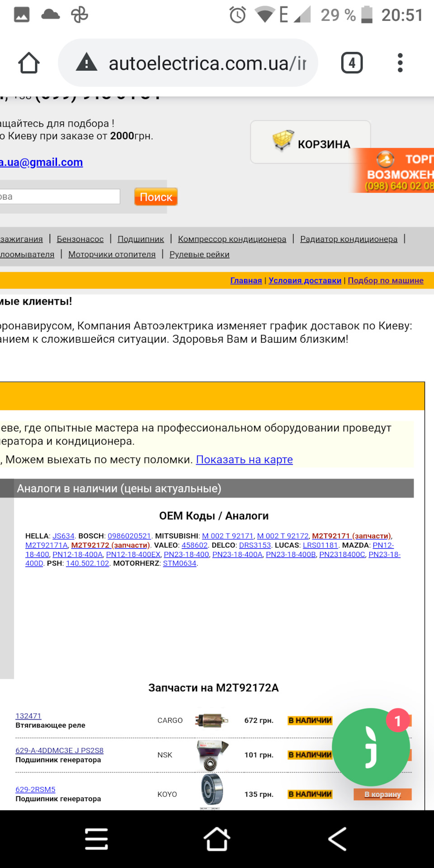434x868 pixels.
Task: Tap the insecure site warning triangle
Action: coord(87,62)
